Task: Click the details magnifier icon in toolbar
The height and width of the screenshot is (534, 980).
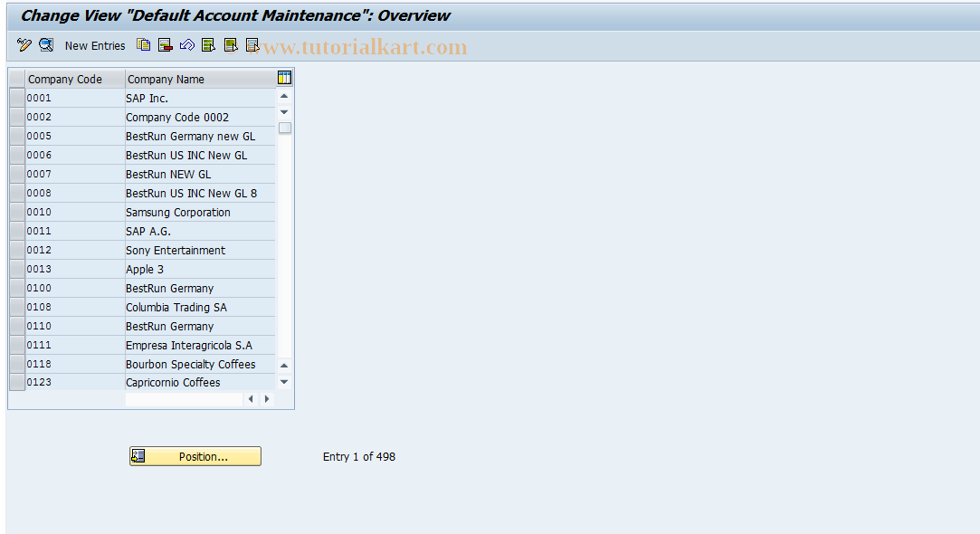Action: tap(46, 45)
